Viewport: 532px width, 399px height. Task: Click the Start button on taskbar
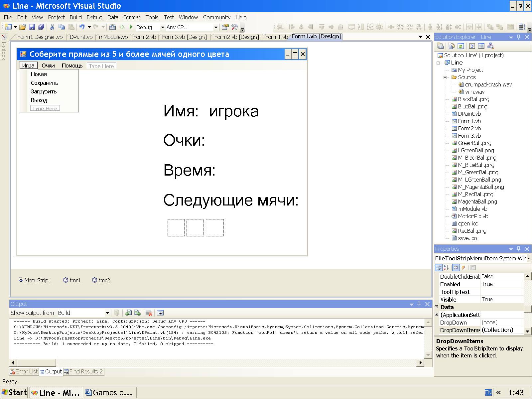coord(14,392)
